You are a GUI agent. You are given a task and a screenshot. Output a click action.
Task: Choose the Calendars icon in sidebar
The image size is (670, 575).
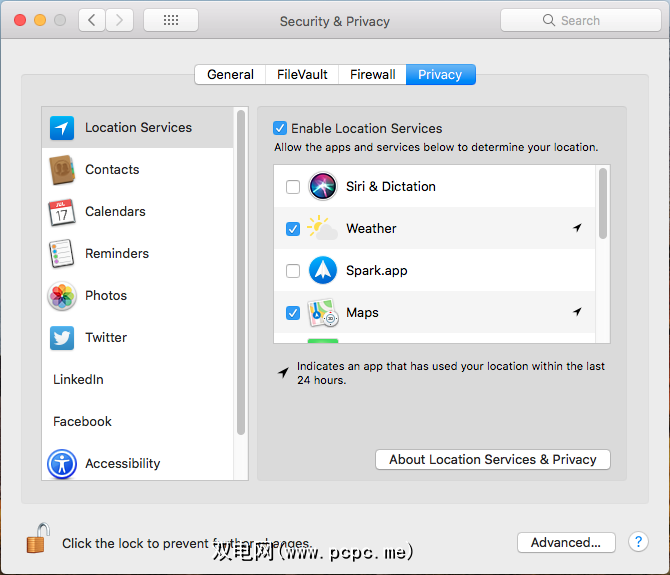[62, 212]
